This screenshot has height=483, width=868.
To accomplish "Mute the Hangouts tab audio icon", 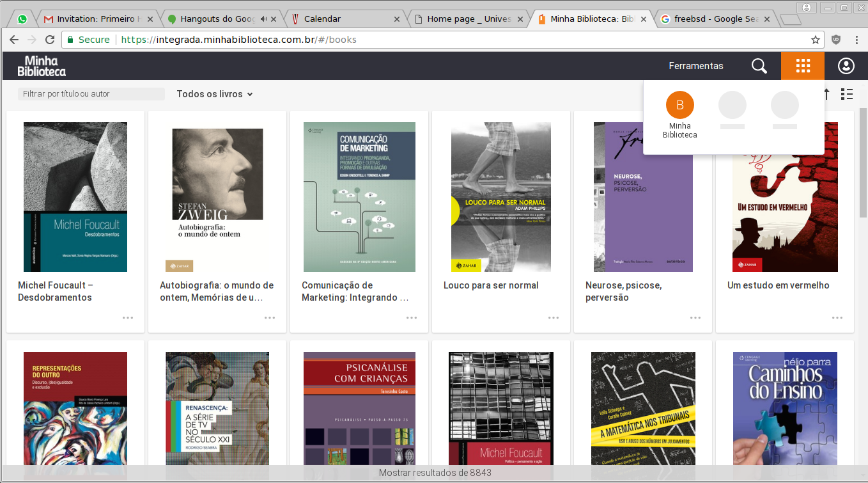I will (263, 19).
